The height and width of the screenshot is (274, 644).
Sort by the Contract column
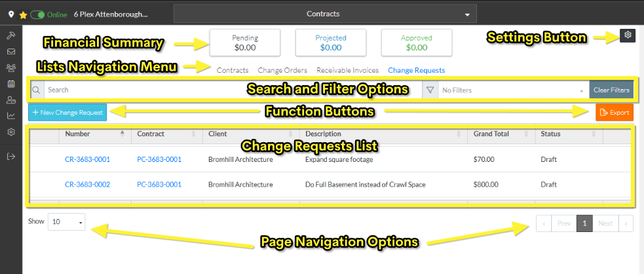[167, 134]
